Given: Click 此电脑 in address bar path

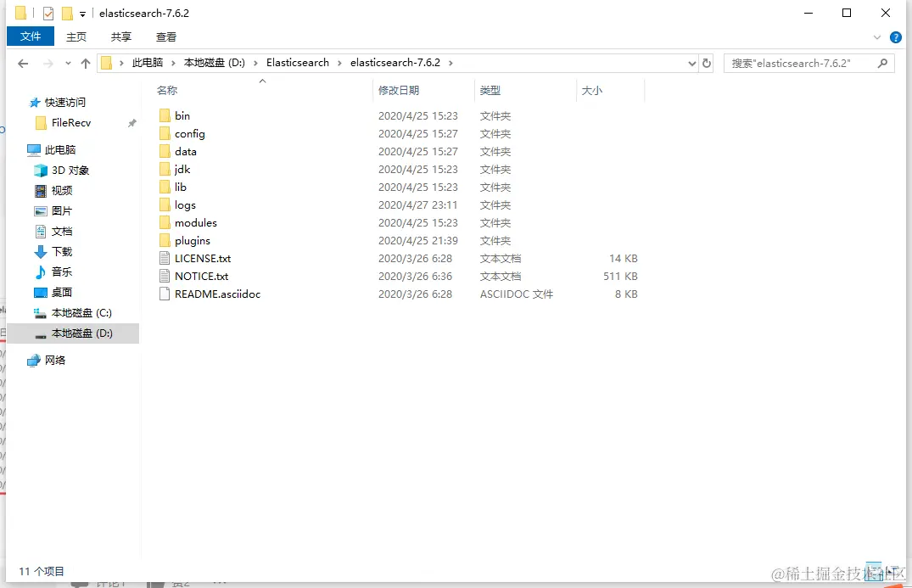Looking at the screenshot, I should (147, 63).
